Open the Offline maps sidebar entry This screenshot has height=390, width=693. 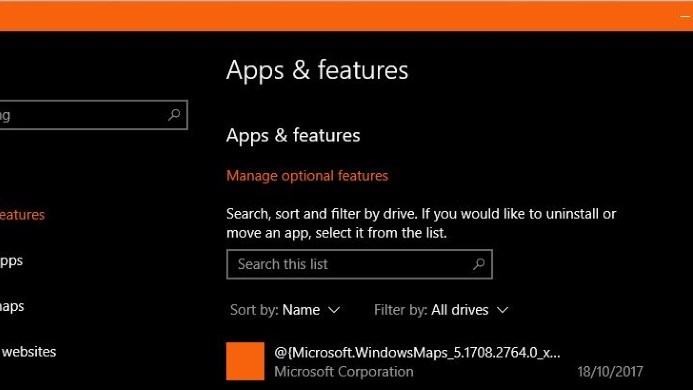(12, 306)
